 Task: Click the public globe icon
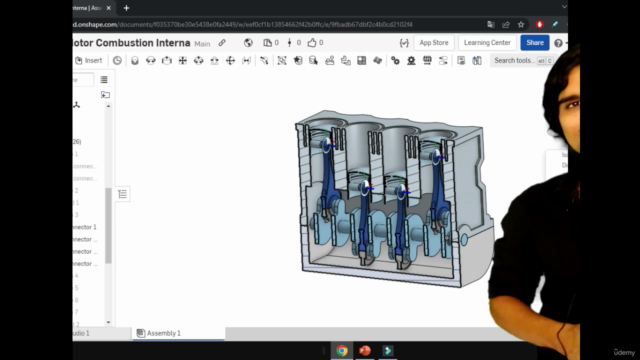coord(248,42)
